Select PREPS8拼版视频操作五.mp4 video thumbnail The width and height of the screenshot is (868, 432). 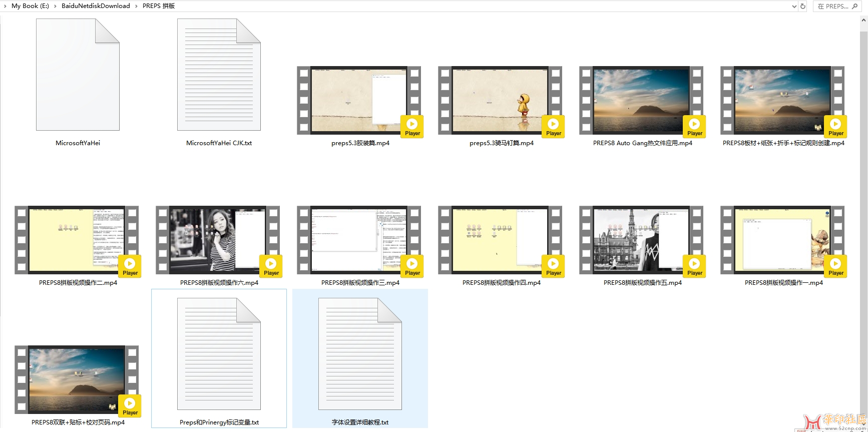coord(641,240)
